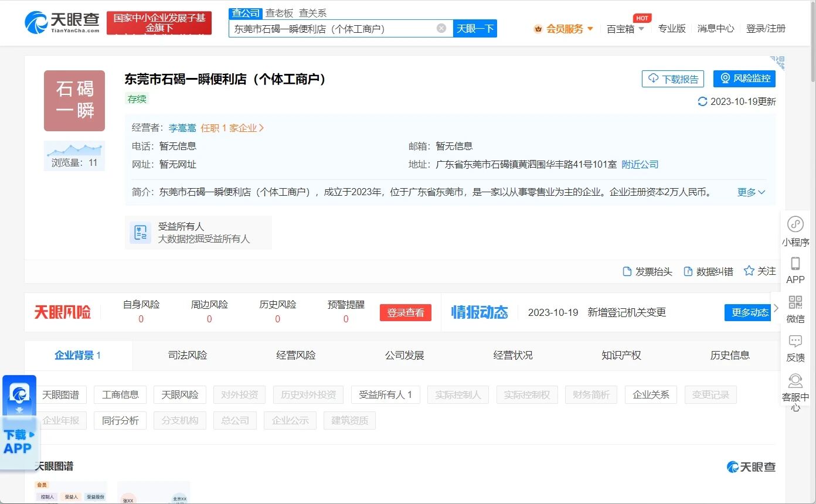This screenshot has width=816, height=504.
Task: Open the APP phone sidebar icon
Action: [x=795, y=263]
